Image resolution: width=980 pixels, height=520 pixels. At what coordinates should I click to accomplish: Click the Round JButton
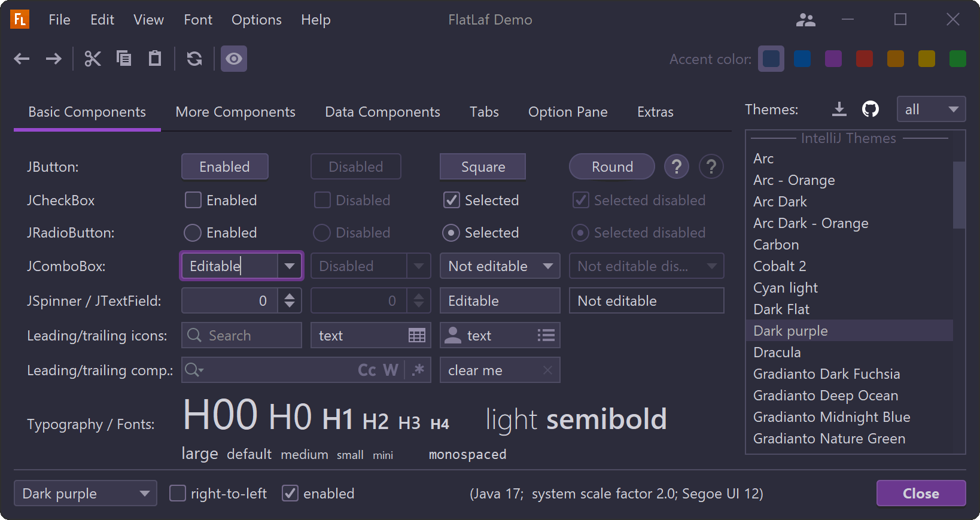tap(611, 167)
